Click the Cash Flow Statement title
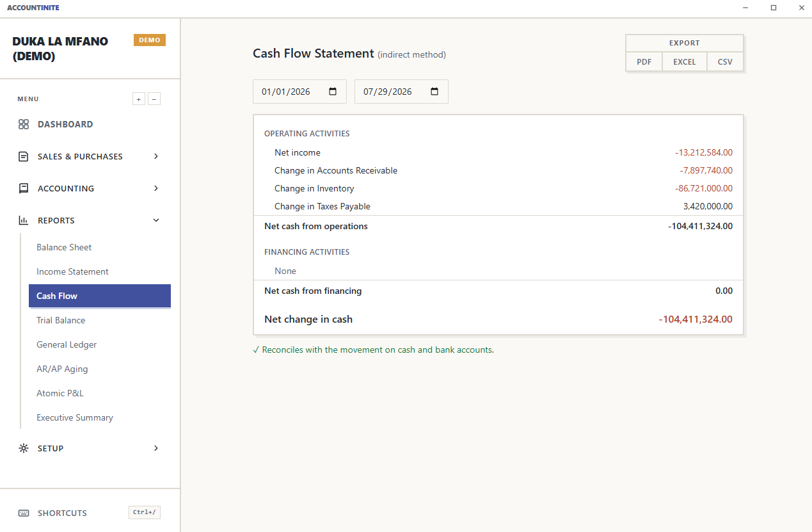Screen dimensions: 812x532 pos(314,53)
